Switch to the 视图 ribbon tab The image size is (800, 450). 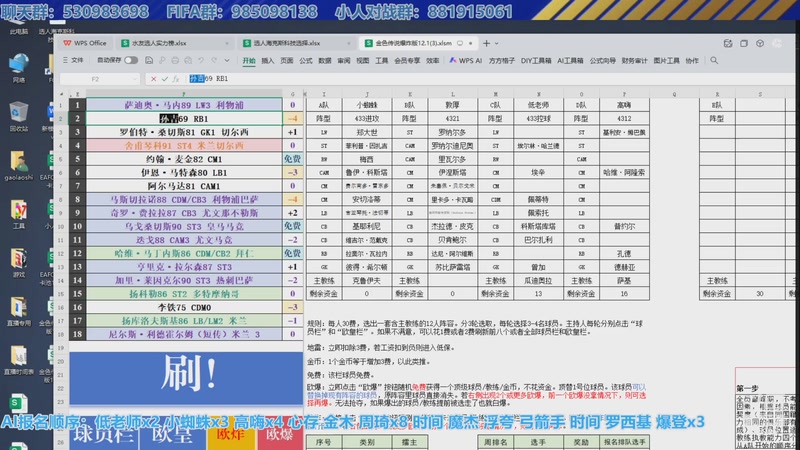(363, 61)
